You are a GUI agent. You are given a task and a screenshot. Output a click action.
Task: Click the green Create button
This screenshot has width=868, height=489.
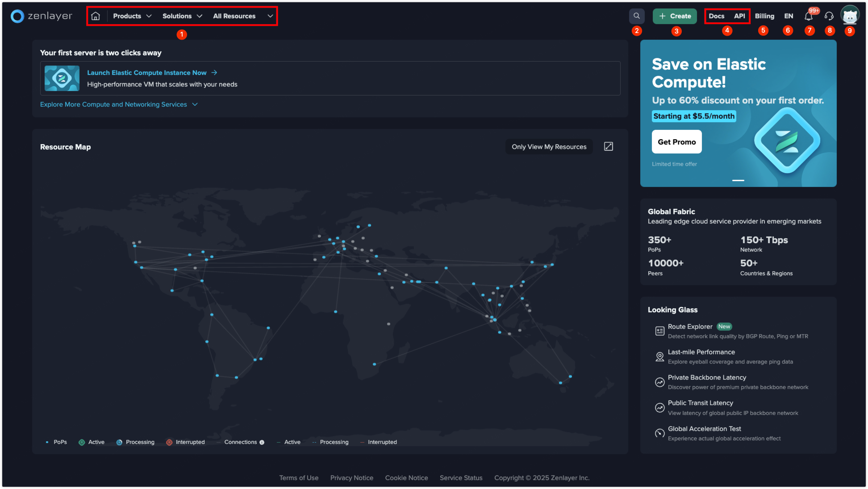tap(675, 16)
